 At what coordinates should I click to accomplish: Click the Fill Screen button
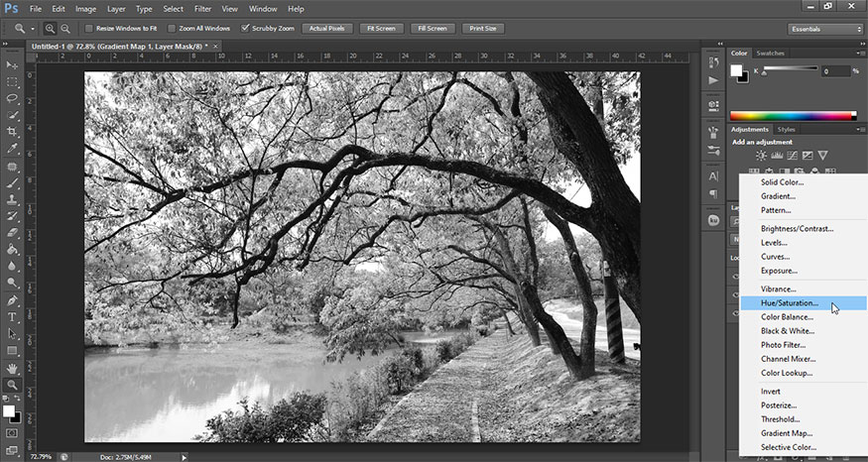pyautogui.click(x=433, y=28)
